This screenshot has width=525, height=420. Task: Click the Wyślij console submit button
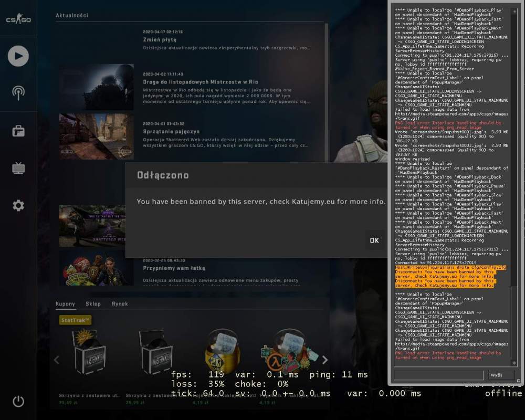(x=501, y=375)
